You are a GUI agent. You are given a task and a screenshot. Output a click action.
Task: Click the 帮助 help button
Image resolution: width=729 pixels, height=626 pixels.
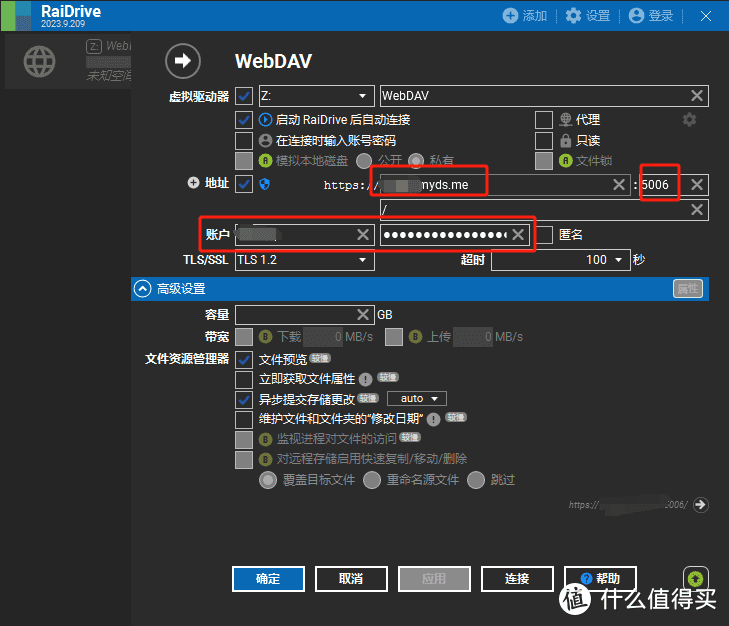600,579
